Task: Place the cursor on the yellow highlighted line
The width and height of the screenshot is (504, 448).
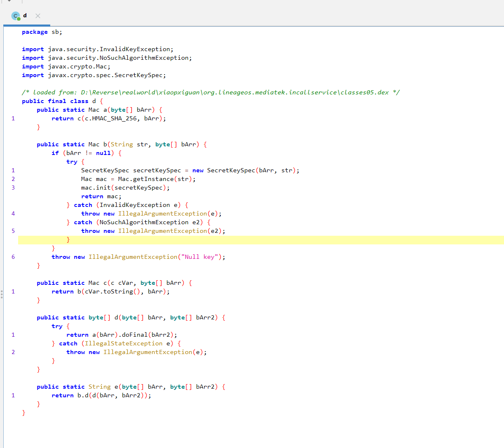Action: 247,240
